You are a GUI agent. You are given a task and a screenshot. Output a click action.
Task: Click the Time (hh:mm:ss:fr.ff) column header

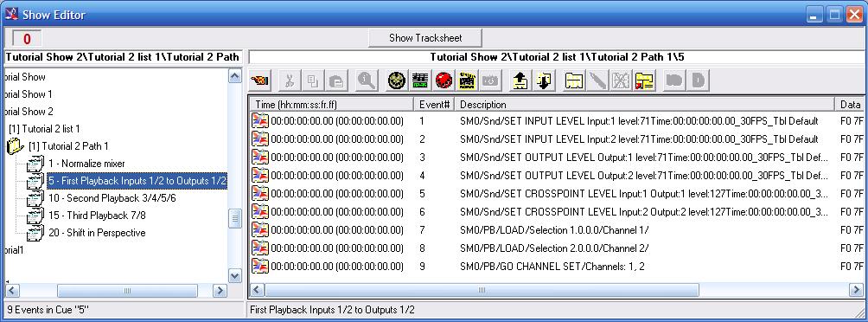(331, 104)
